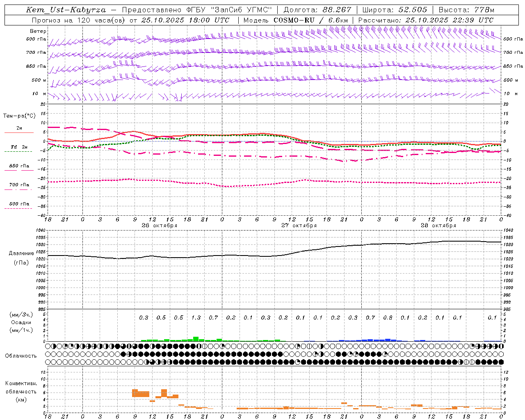Screen dimensions: 525x420
Task: Select the '(мм/3ч.)' precipitation unit label
Action: click(21, 315)
